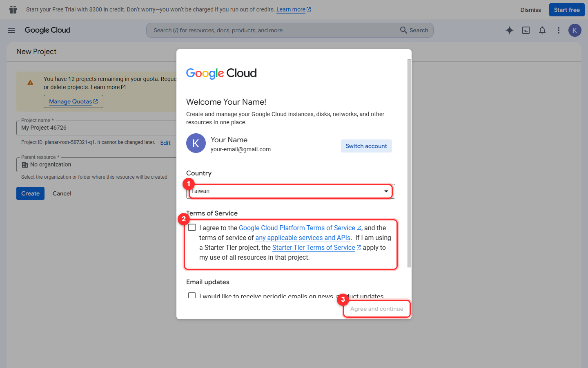This screenshot has height=368, width=588.
Task: Click the Switch account button
Action: pyautogui.click(x=366, y=146)
